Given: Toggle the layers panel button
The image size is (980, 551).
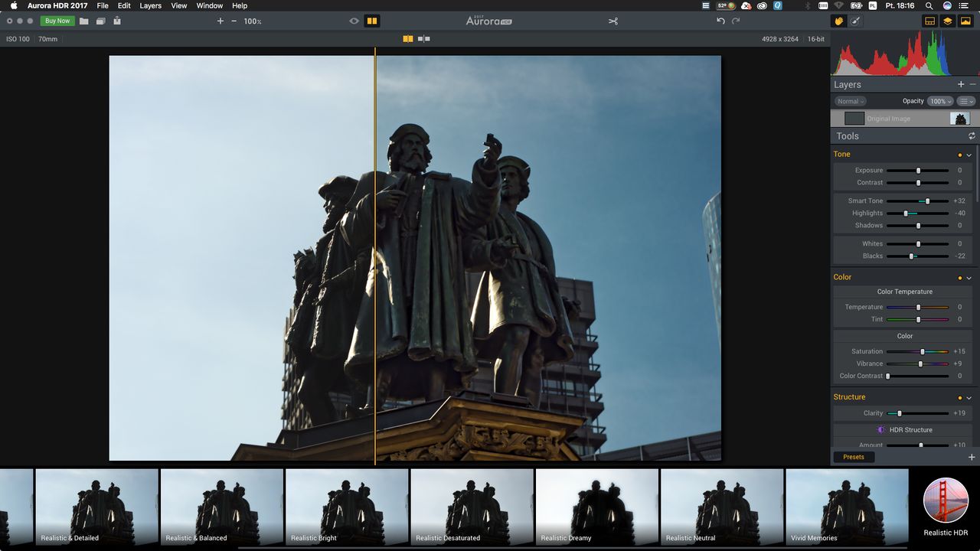Looking at the screenshot, I should tap(948, 21).
